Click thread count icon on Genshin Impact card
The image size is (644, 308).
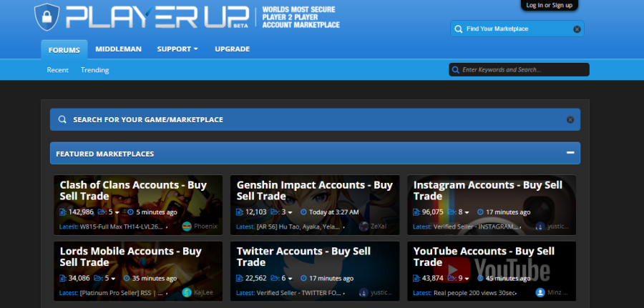point(240,212)
